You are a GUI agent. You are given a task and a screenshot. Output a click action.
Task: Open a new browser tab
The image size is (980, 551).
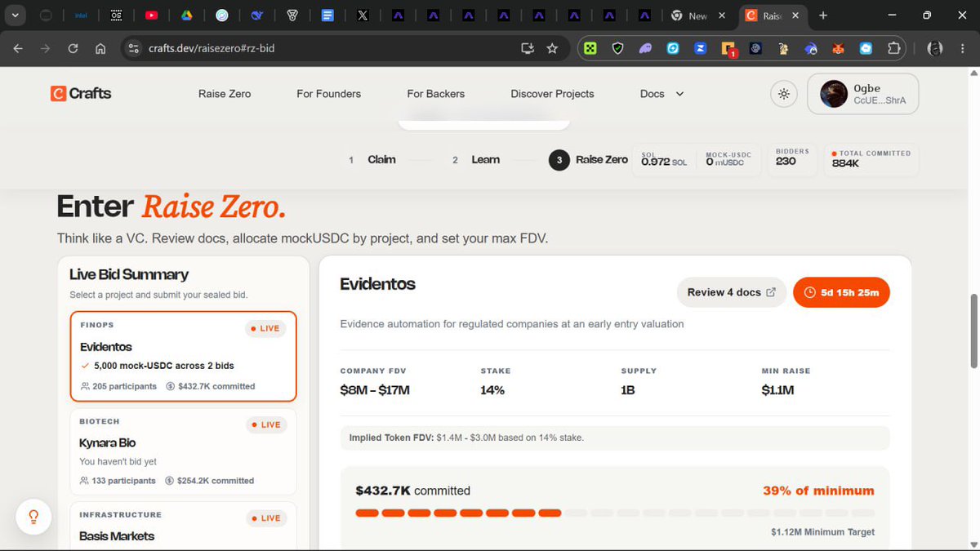click(x=823, y=16)
